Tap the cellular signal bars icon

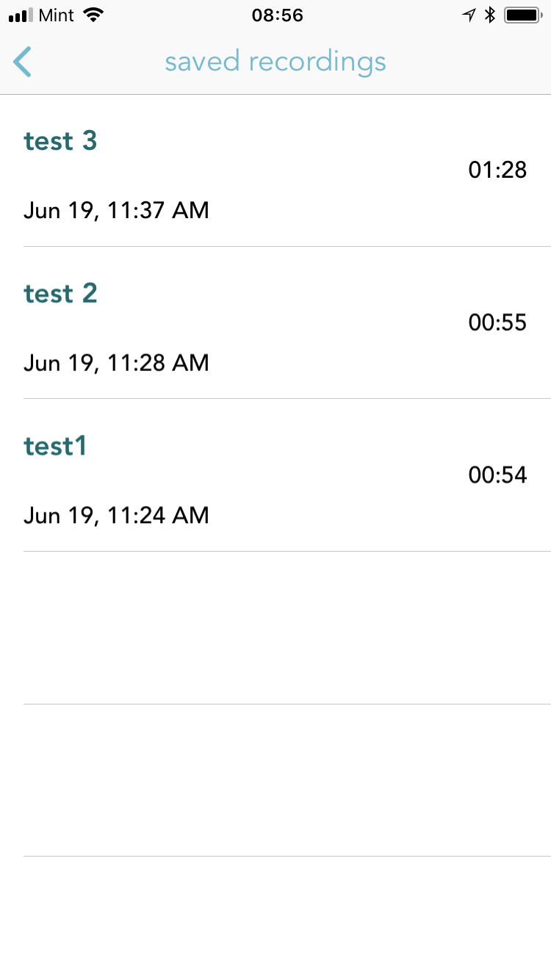click(21, 15)
